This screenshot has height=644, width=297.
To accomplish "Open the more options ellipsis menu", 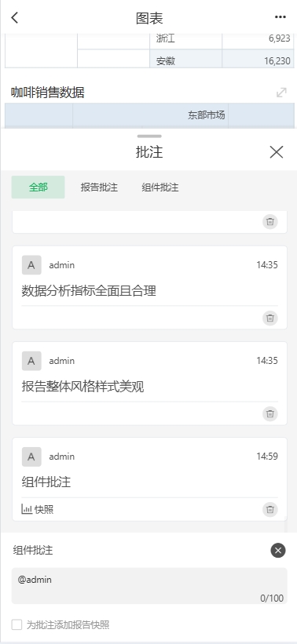I will click(x=280, y=17).
